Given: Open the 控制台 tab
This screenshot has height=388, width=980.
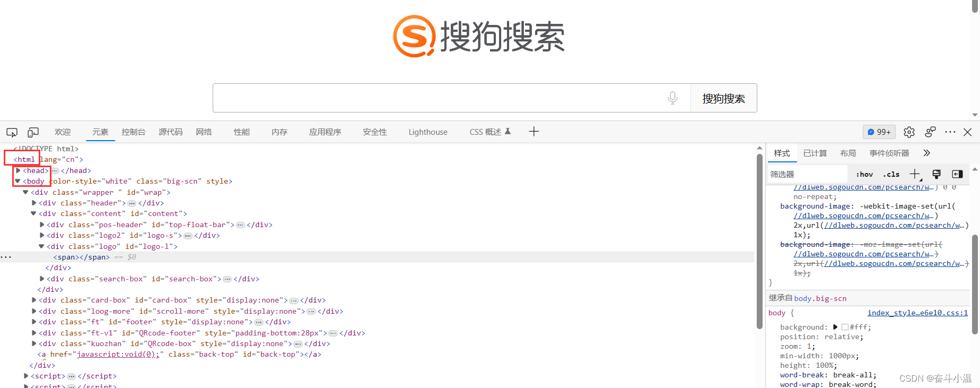Looking at the screenshot, I should click(134, 132).
